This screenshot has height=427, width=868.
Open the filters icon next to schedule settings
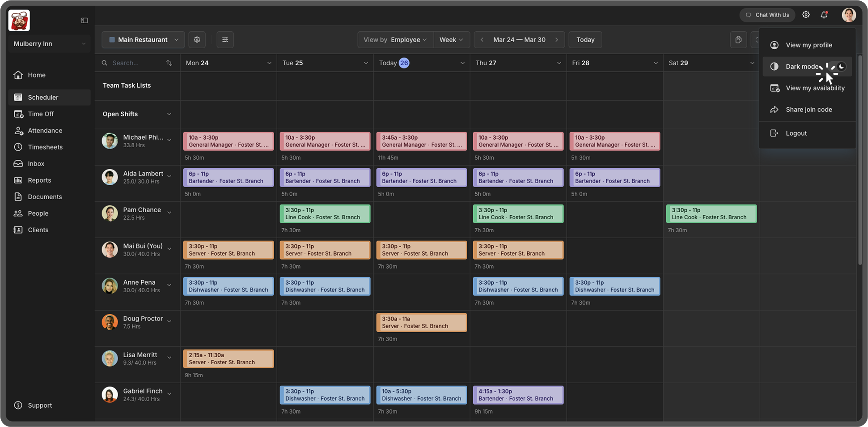click(225, 39)
